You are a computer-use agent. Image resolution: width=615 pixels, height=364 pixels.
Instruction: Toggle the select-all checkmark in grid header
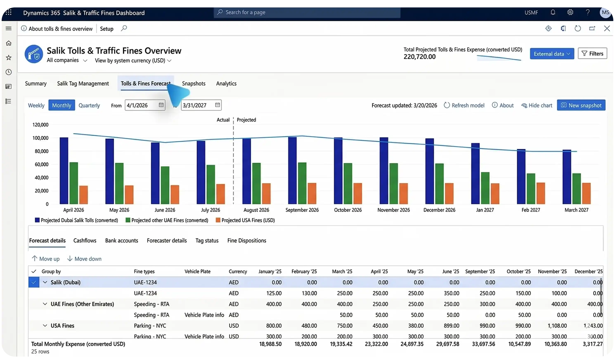coord(34,271)
